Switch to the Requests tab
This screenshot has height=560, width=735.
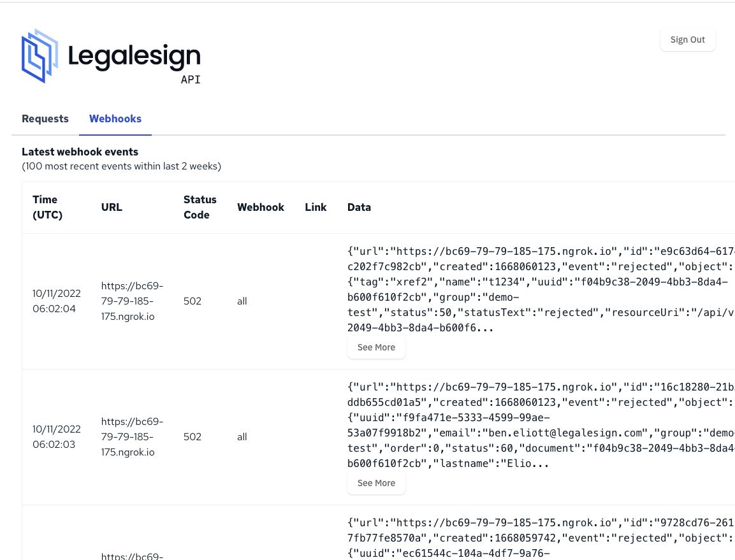[45, 118]
